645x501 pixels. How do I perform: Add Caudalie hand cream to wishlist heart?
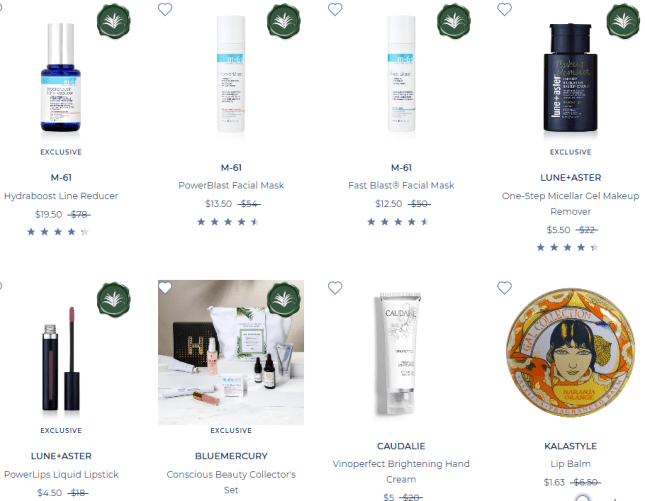pyautogui.click(x=335, y=288)
